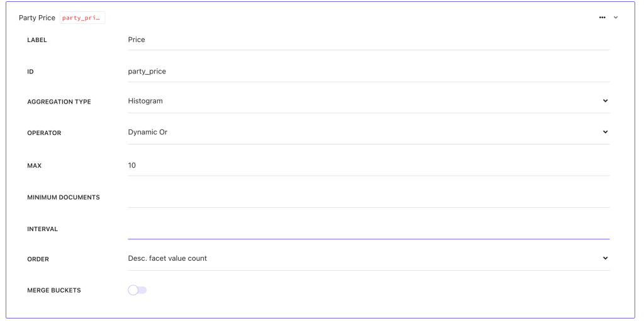Click the MERGE BUCKETS field label
The height and width of the screenshot is (321, 644).
[x=54, y=291]
